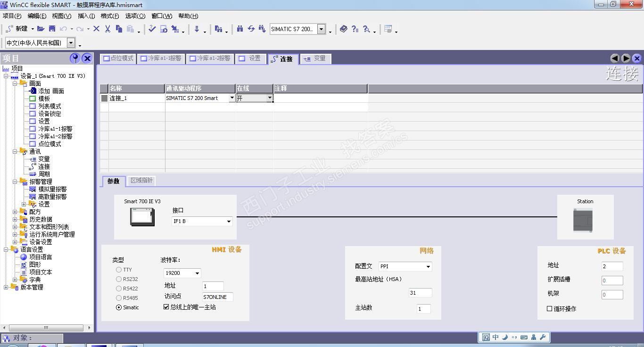Delete selection with the X toolbar icon

[x=96, y=29]
